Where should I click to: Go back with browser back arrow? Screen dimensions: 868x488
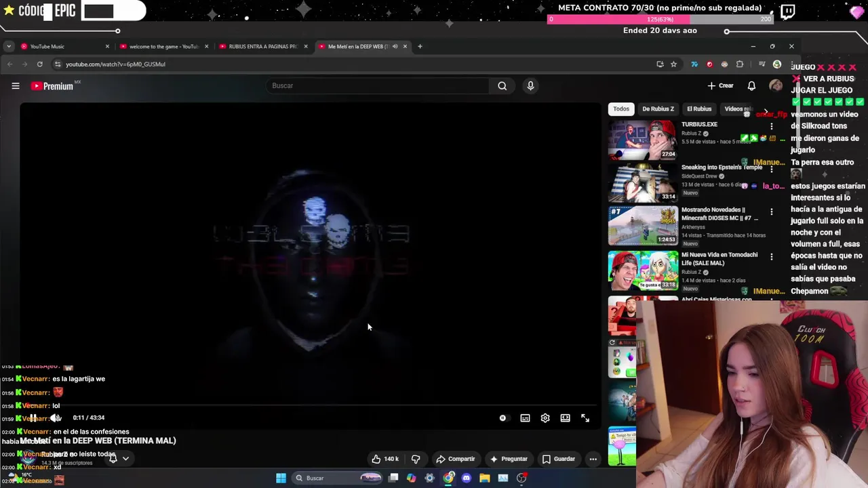click(9, 64)
